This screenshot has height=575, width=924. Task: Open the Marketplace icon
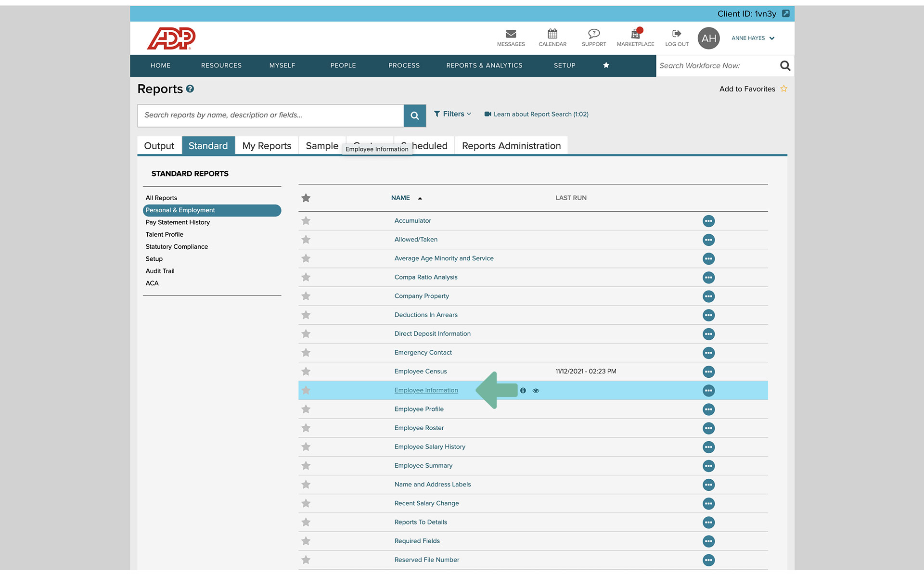[636, 34]
